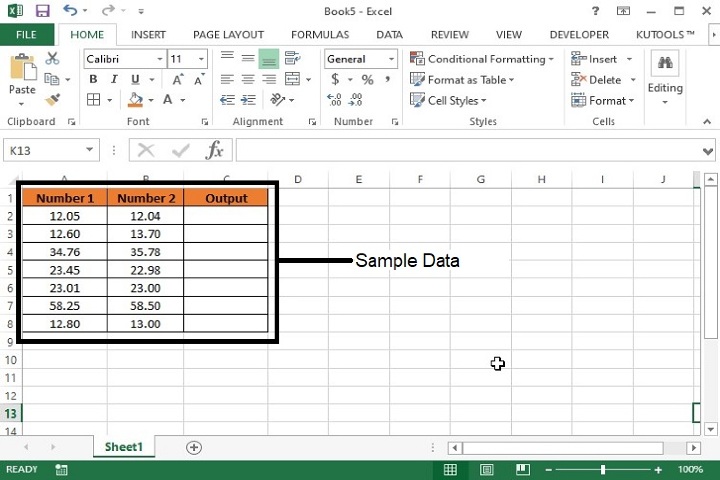Click the Name Box showing K13

pyautogui.click(x=51, y=150)
